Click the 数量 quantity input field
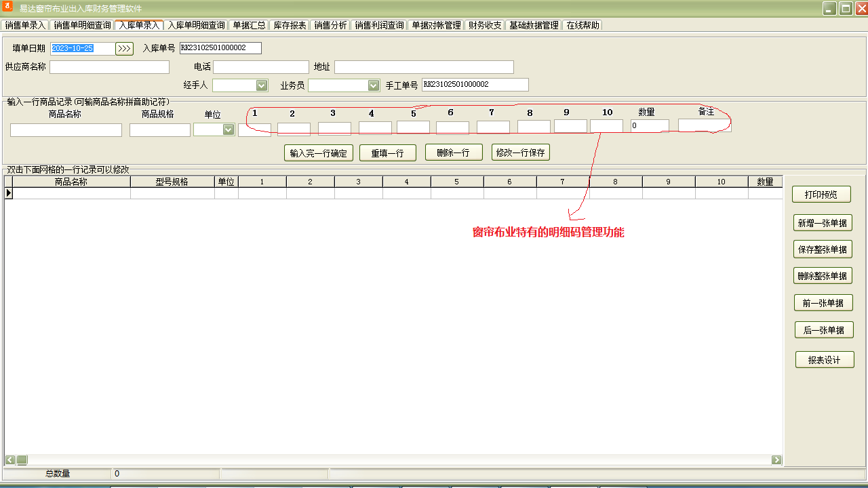The image size is (868, 488). click(649, 126)
